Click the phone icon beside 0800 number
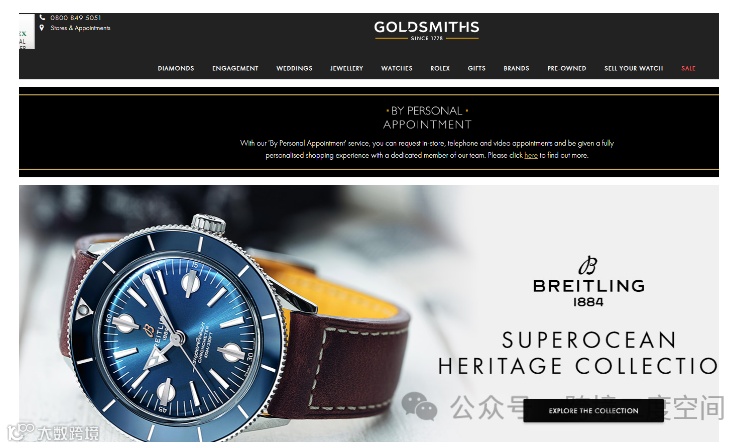Screen dimensions: 756x448 [x=42, y=17]
